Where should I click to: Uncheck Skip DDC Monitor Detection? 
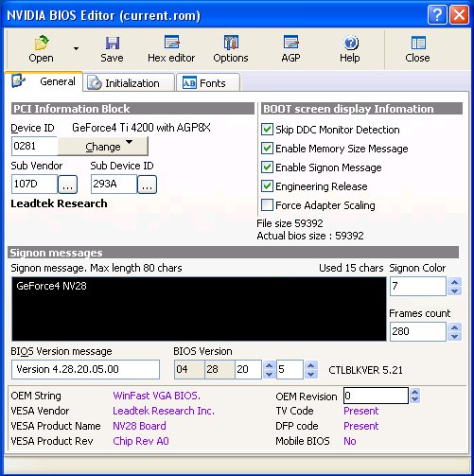[x=267, y=130]
